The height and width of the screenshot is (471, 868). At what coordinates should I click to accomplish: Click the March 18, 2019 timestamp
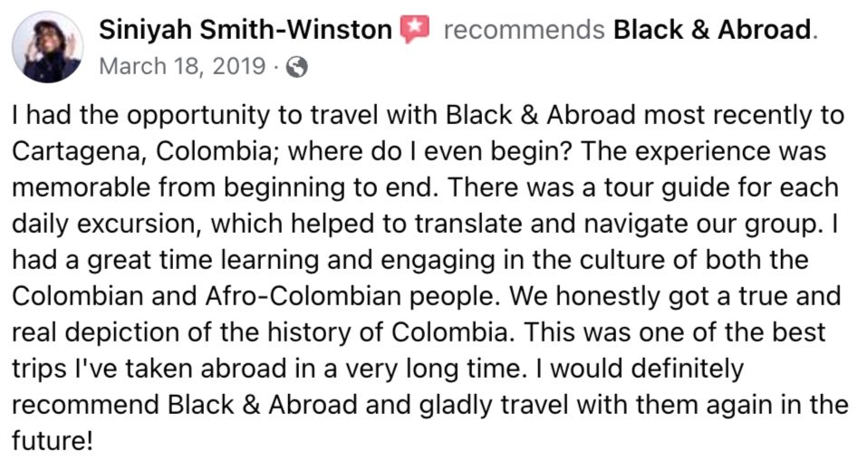(x=182, y=66)
